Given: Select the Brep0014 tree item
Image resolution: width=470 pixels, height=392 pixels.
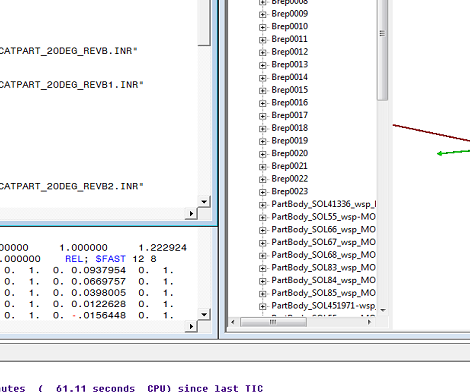Looking at the screenshot, I should click(289, 77).
